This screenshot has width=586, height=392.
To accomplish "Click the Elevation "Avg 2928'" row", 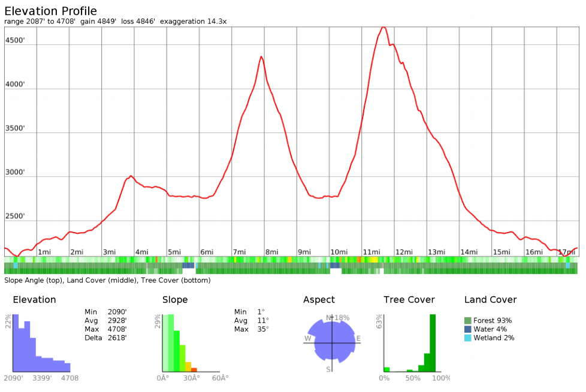I will point(106,321).
